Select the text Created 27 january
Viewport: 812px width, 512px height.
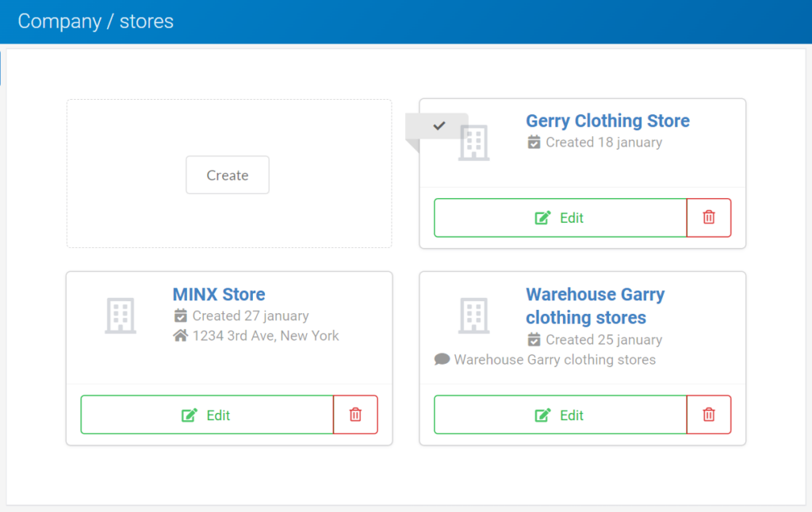[x=251, y=315]
